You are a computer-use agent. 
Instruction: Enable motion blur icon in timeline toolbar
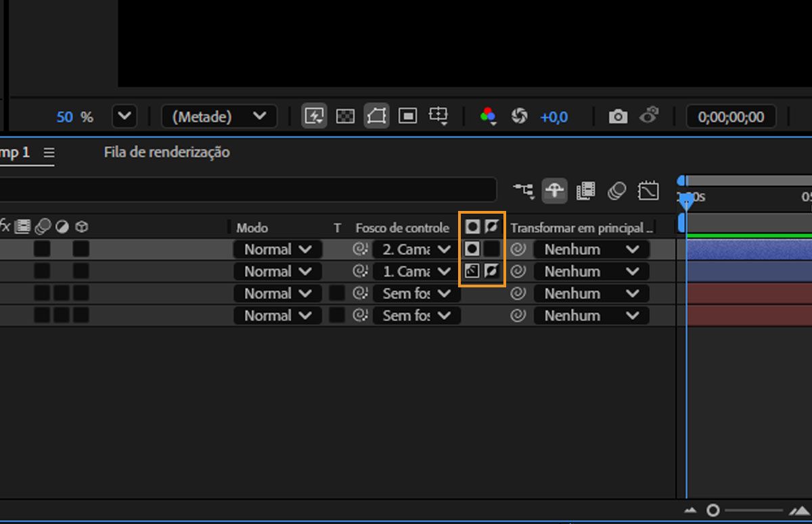pos(616,191)
